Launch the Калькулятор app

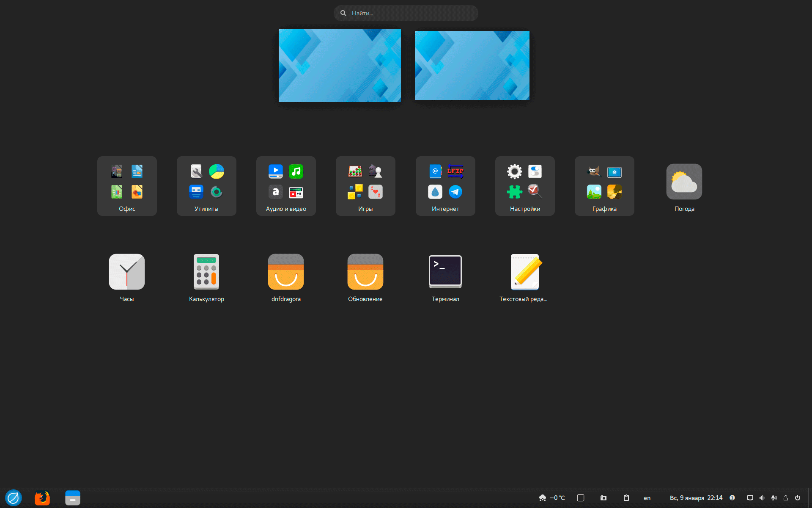(x=206, y=272)
